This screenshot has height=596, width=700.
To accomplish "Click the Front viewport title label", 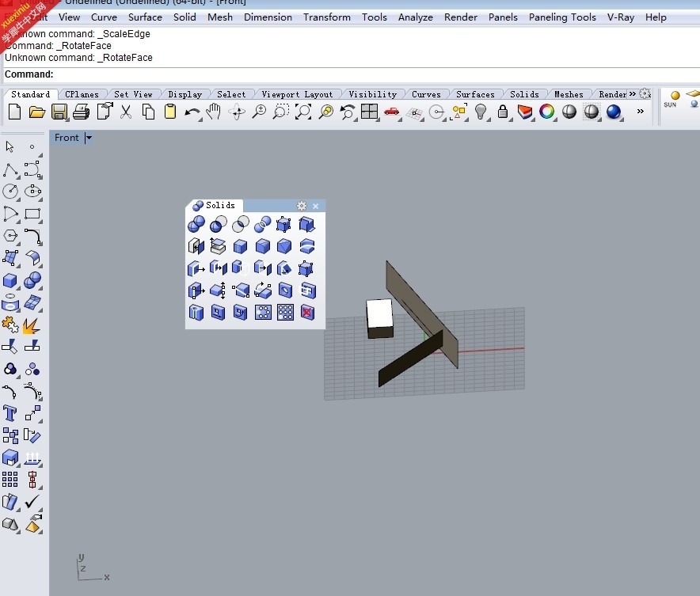I will (67, 138).
